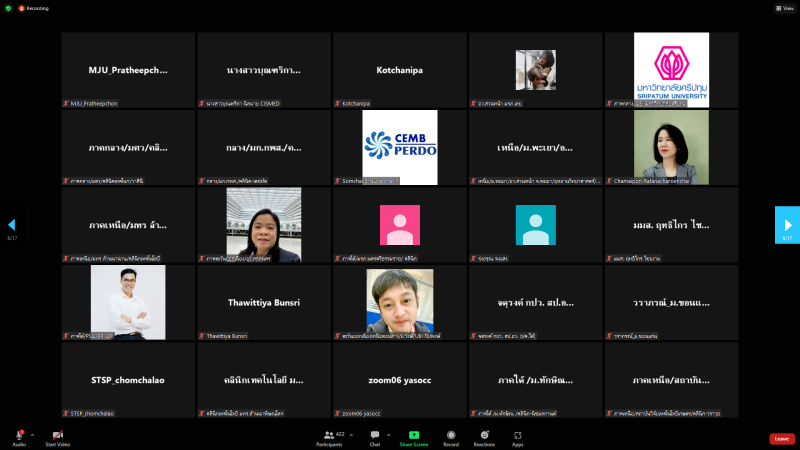Select the Sripatum University logo tile
The image size is (800, 450).
(x=671, y=70)
